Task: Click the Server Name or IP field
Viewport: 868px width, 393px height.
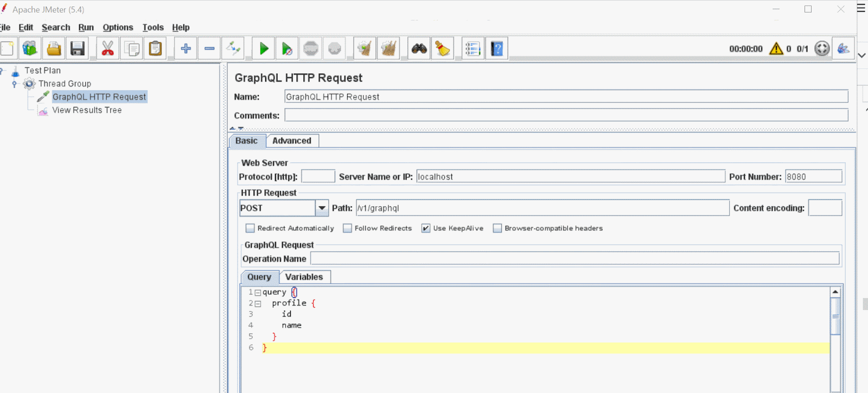Action: (571, 176)
